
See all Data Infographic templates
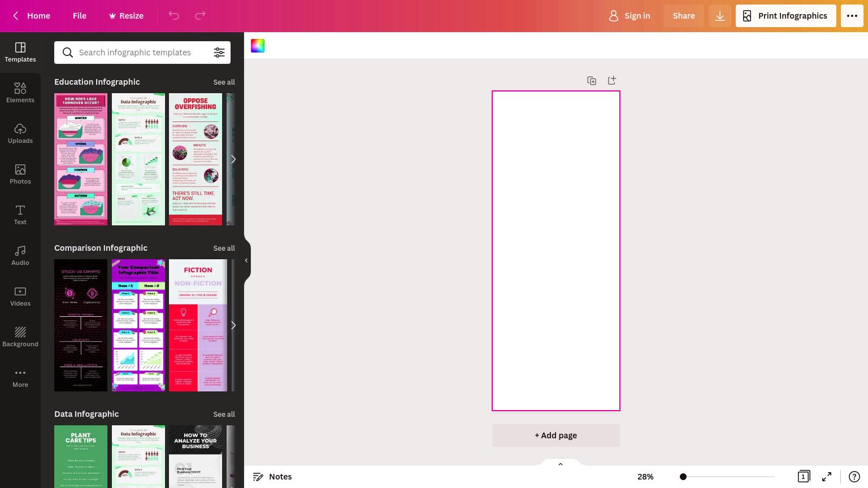[x=224, y=414]
